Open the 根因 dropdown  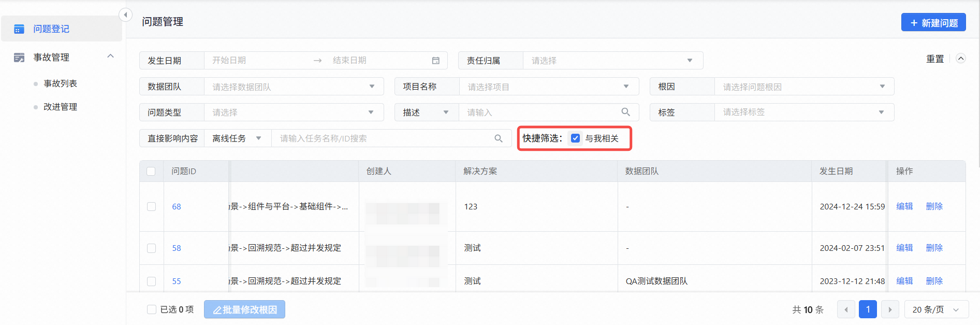804,87
